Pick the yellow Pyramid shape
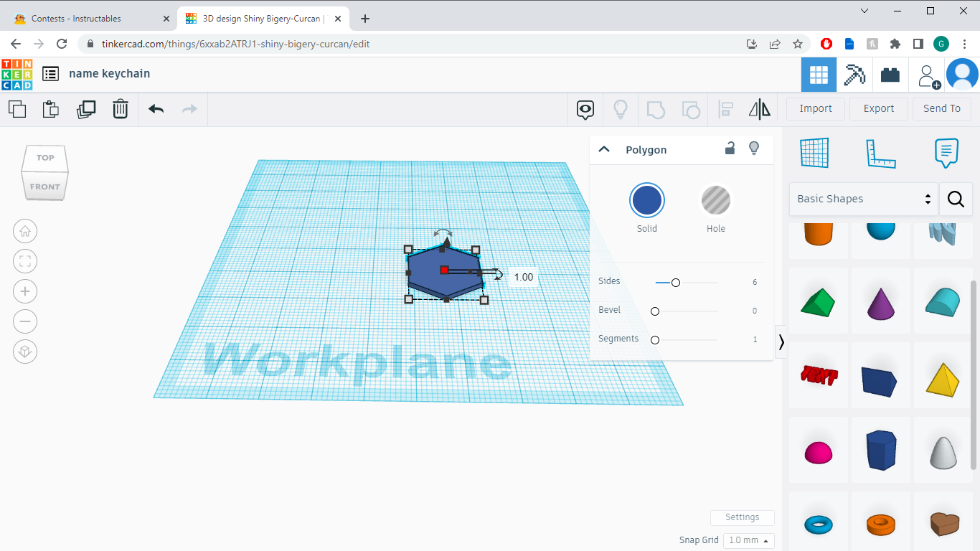 tap(943, 379)
